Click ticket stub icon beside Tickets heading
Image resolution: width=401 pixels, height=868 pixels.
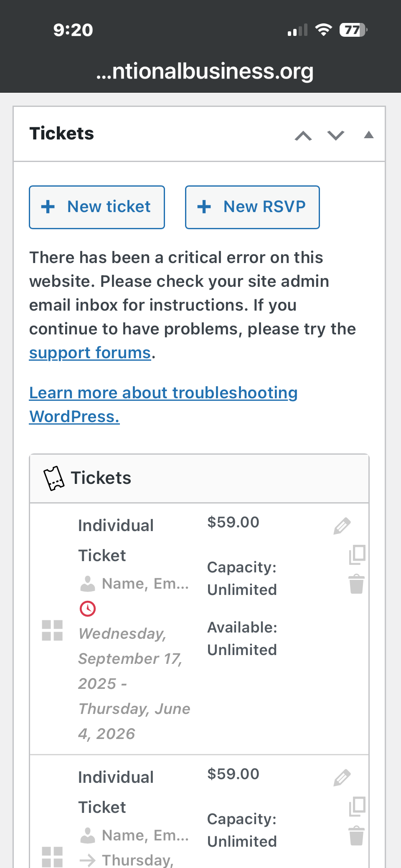click(54, 478)
